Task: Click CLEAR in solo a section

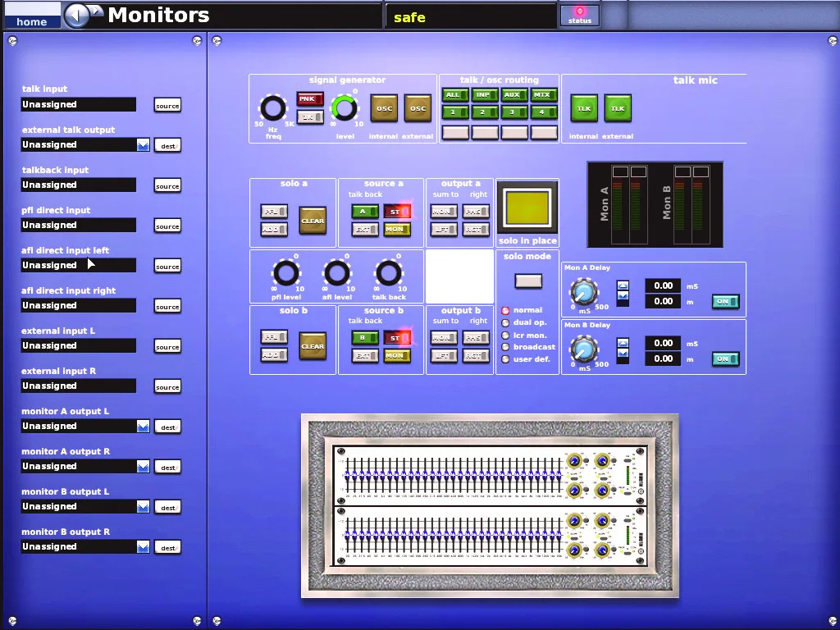Action: [313, 221]
